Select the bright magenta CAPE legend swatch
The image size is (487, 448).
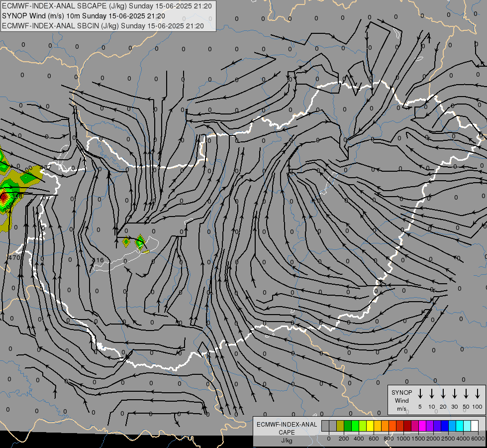422,426
